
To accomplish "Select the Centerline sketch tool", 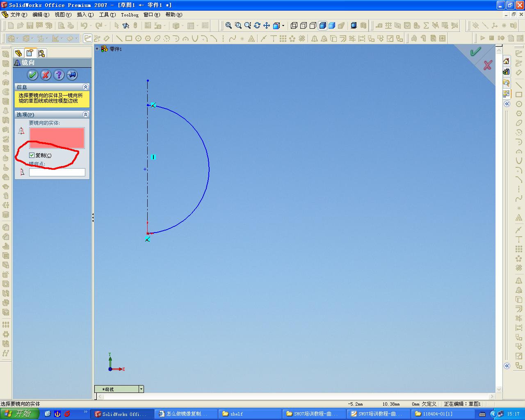I will (223, 39).
